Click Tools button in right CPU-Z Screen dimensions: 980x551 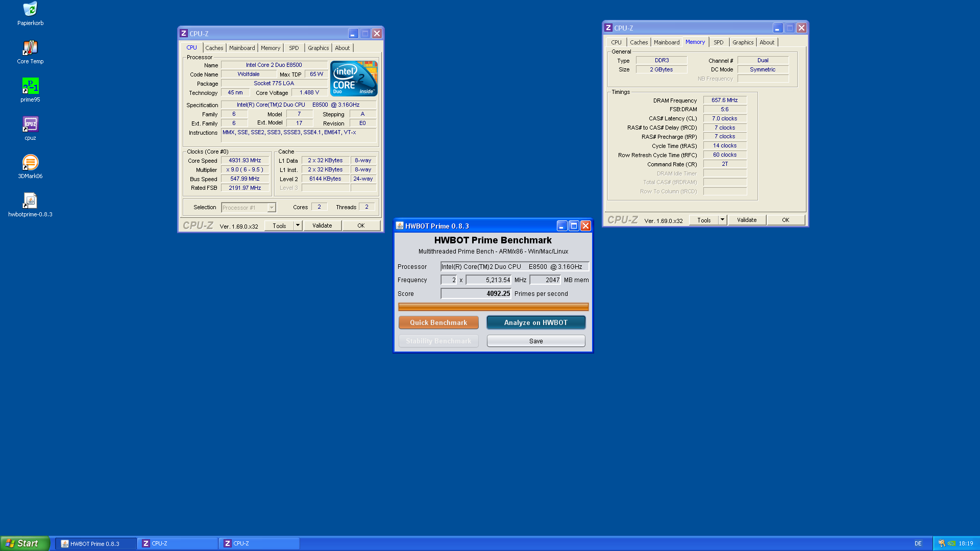(704, 220)
